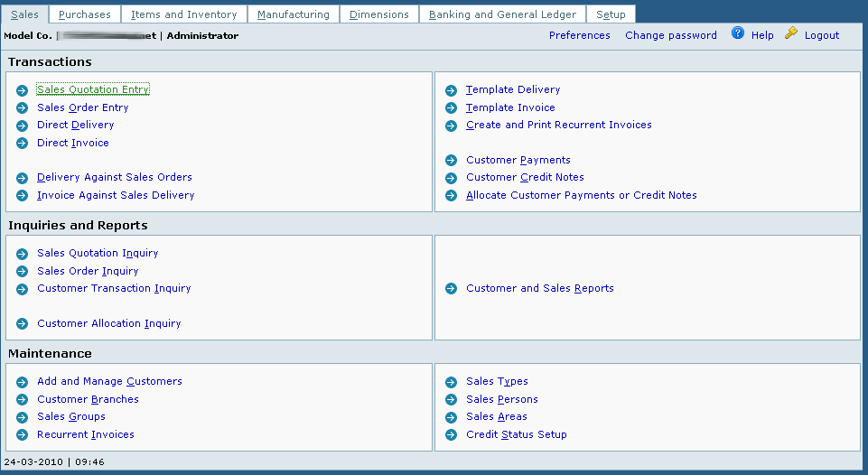The width and height of the screenshot is (868, 475).
Task: Open Add and Manage Customers
Action: pyautogui.click(x=109, y=381)
